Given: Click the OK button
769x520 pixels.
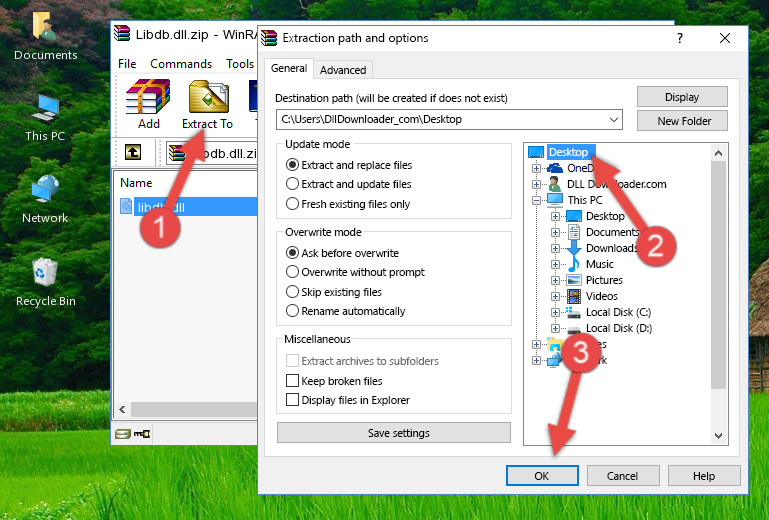Looking at the screenshot, I should click(x=542, y=476).
